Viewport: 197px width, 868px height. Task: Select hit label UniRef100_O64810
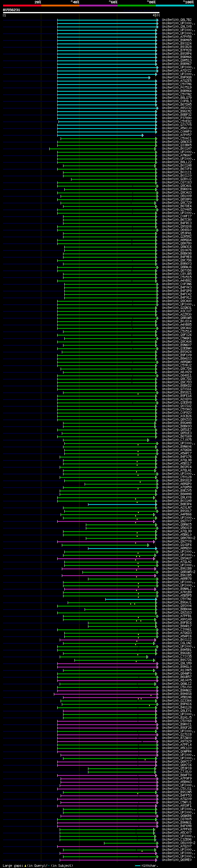click(x=176, y=230)
